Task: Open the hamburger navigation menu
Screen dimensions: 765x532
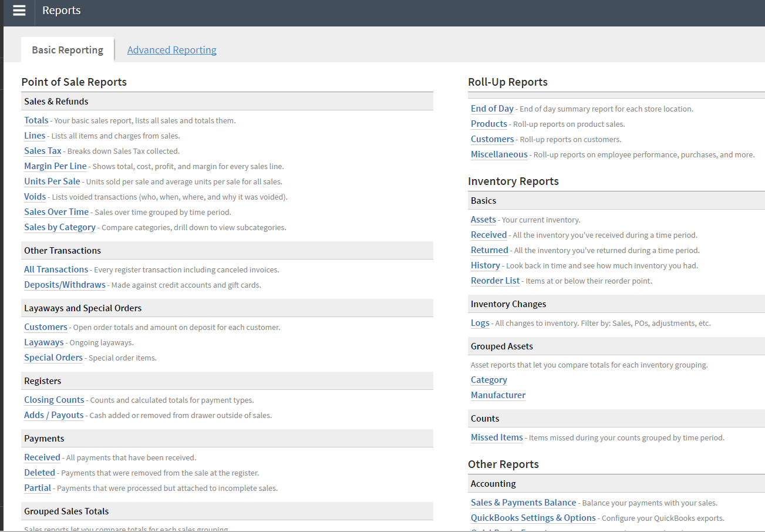Action: 19,11
